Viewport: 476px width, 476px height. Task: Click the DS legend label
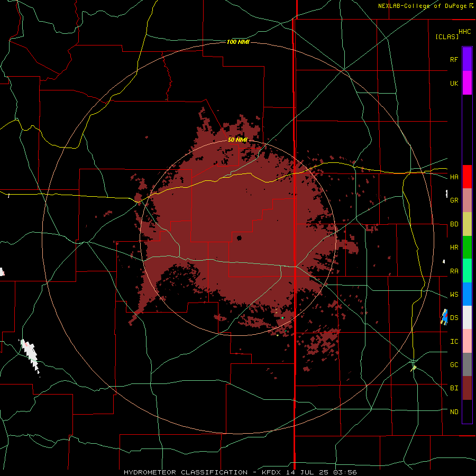454,318
